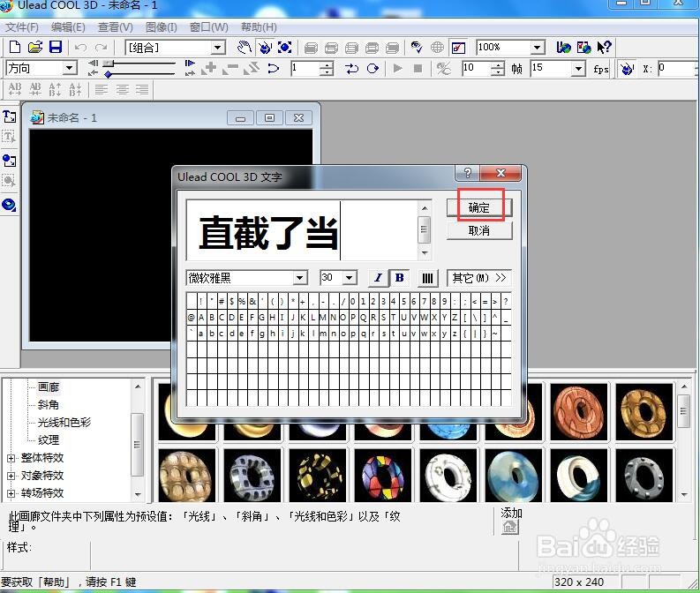
Task: Open the 图像(I) menu
Action: [x=162, y=27]
